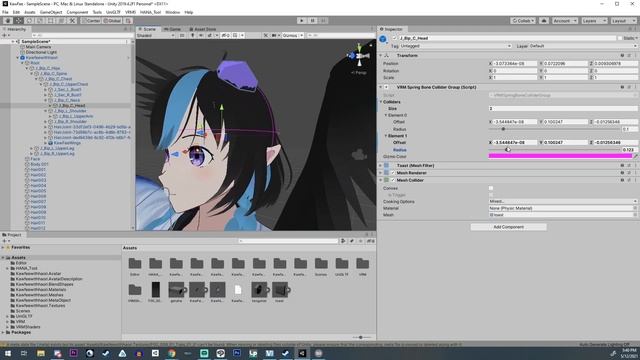Image resolution: width=640 pixels, height=360 pixels.
Task: Toggle 2D view in Scene toolbar
Action: point(182,36)
